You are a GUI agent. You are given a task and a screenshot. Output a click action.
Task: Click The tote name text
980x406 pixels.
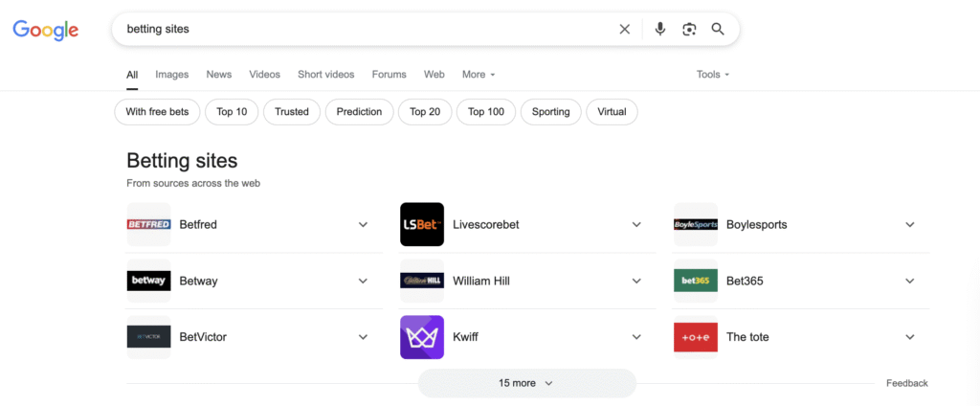[747, 337]
